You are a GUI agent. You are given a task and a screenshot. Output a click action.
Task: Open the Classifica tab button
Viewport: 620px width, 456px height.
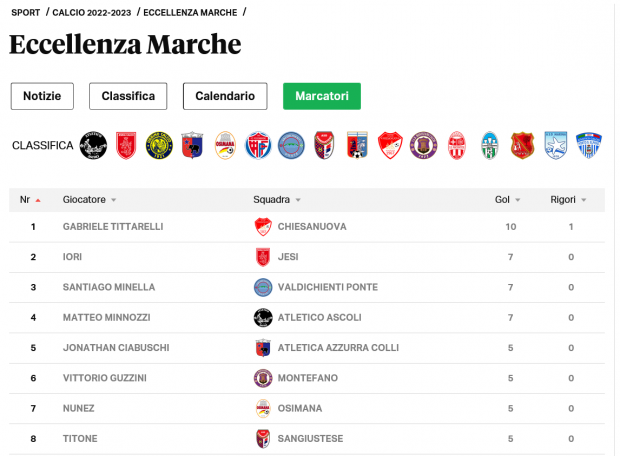tap(128, 96)
